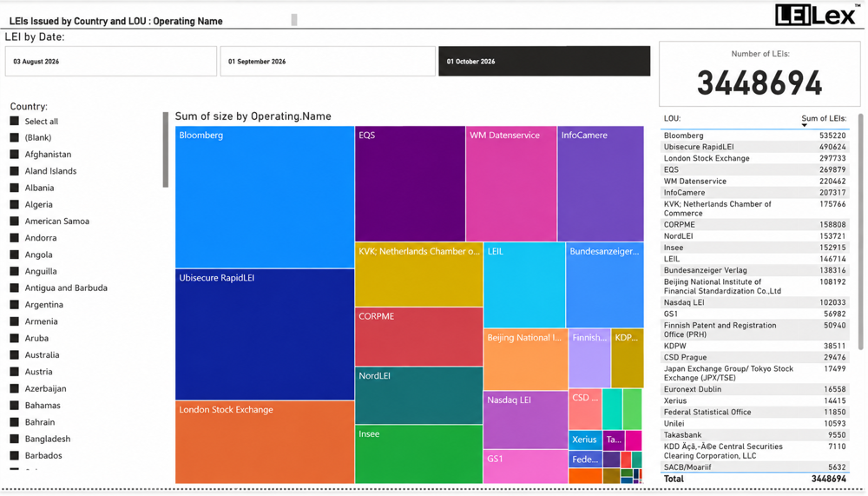Click the LOU column header
The image size is (868, 496).
pos(672,118)
